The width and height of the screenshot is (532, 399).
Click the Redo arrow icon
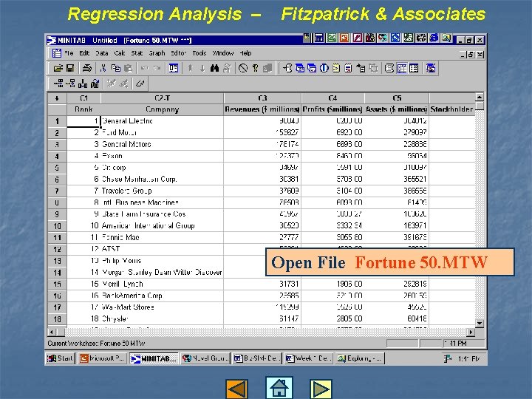pos(157,68)
